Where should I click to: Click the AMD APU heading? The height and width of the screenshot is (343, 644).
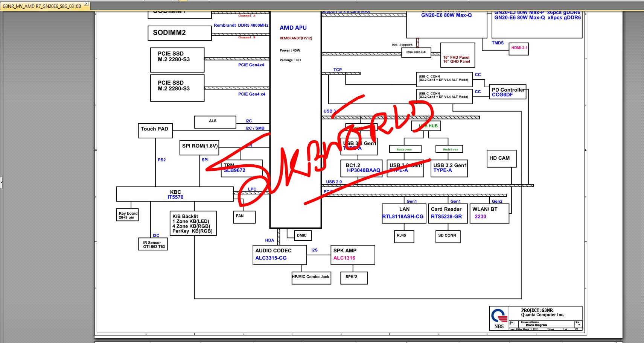pos(293,28)
